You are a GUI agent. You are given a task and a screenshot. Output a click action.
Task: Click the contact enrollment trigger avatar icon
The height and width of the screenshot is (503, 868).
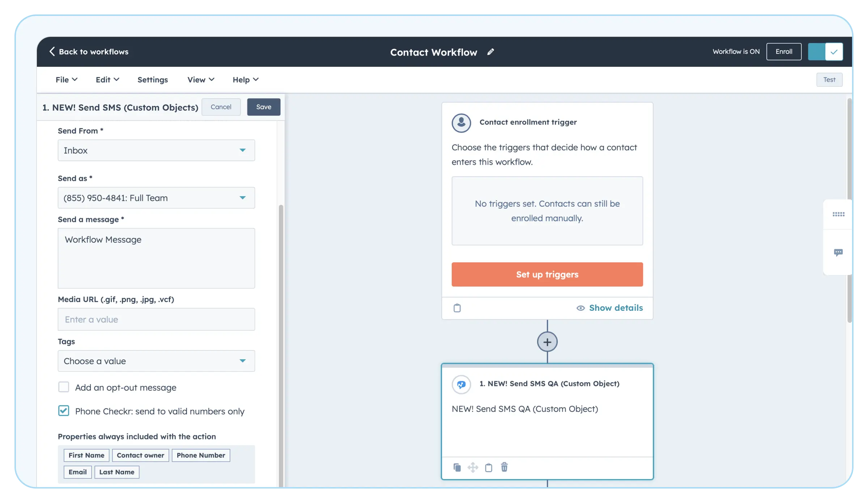click(x=461, y=122)
